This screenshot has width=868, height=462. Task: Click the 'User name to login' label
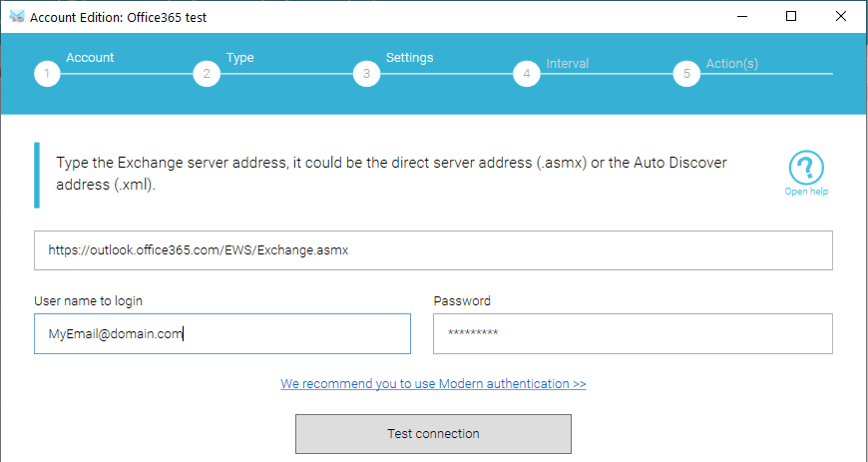[x=88, y=300]
